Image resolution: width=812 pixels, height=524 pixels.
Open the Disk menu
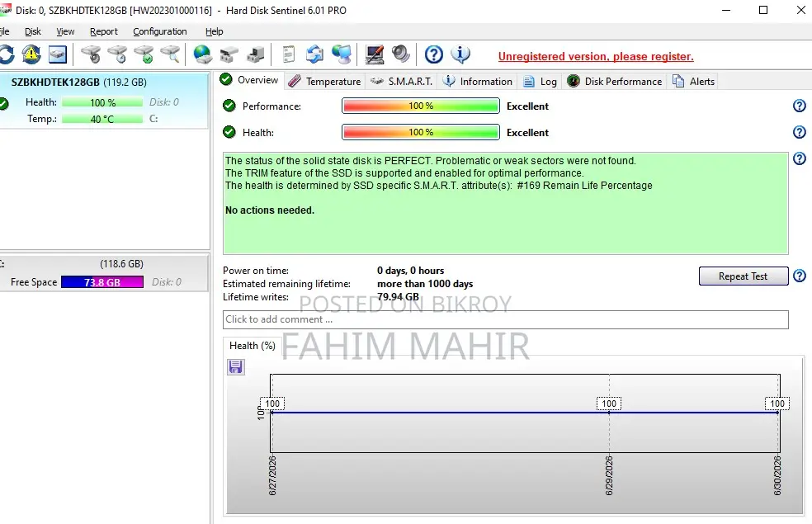[x=33, y=31]
